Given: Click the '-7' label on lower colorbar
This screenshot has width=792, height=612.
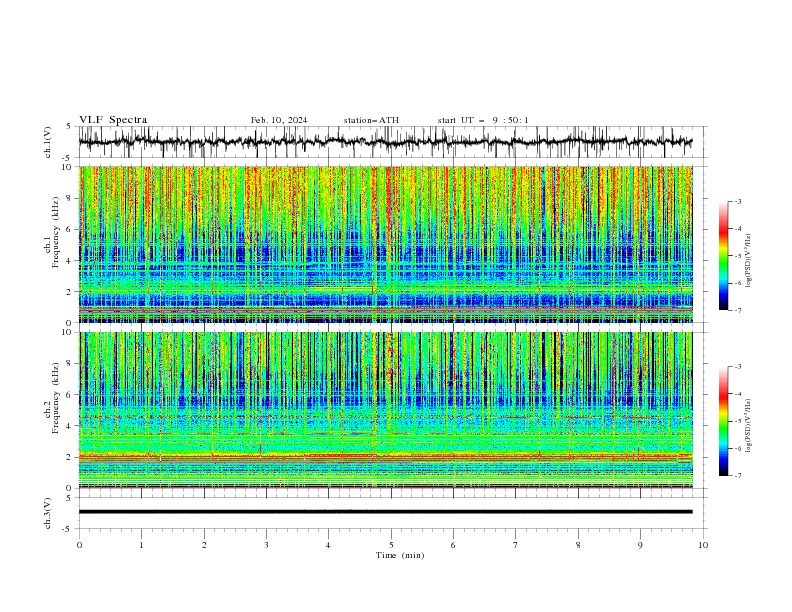Looking at the screenshot, I should click(738, 476).
